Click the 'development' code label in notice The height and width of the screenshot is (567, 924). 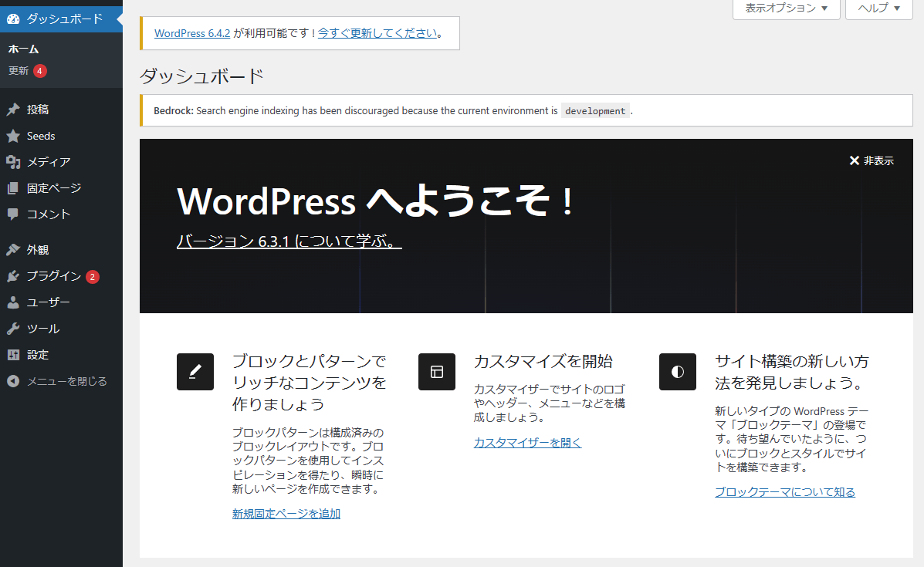pos(595,110)
